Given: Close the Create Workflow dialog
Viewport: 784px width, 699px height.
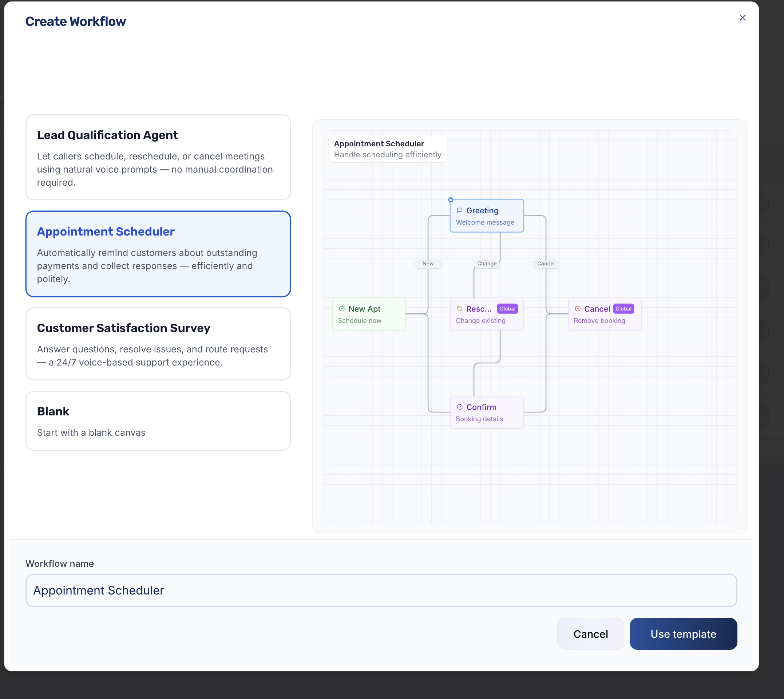Looking at the screenshot, I should point(743,18).
